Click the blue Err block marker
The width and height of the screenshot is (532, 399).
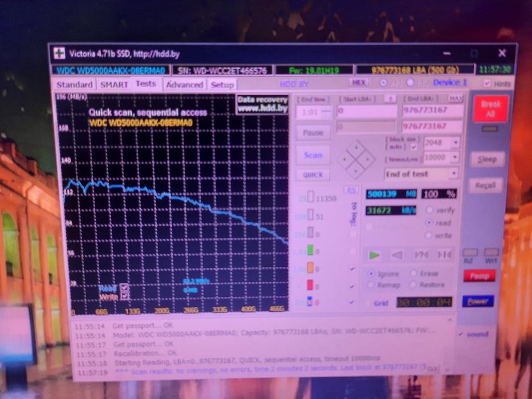click(310, 302)
